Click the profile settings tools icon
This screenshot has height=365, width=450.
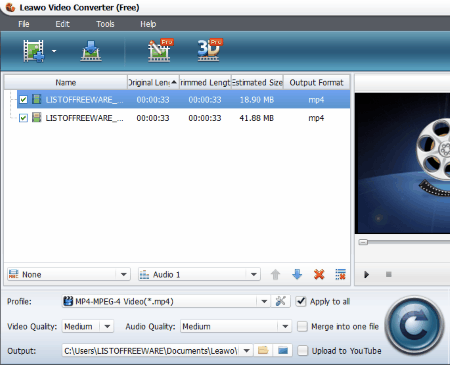(281, 301)
